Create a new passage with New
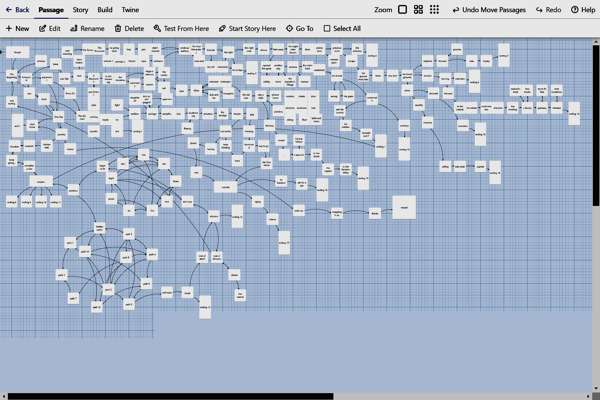 (17, 29)
